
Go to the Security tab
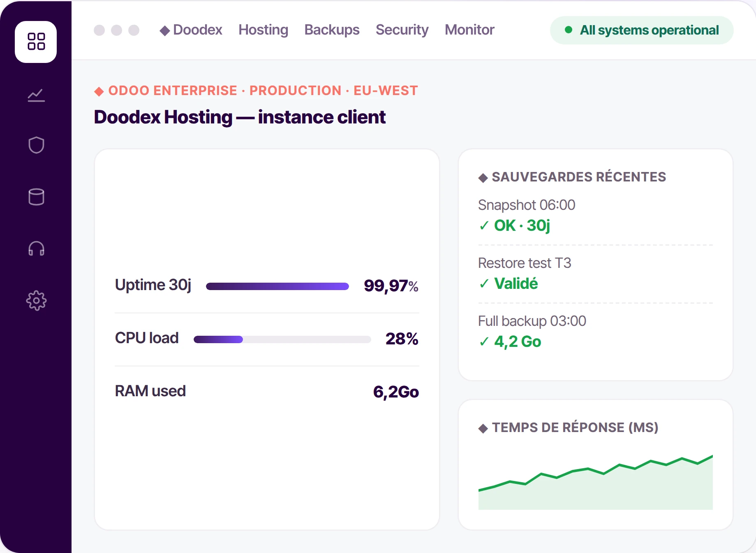(402, 30)
